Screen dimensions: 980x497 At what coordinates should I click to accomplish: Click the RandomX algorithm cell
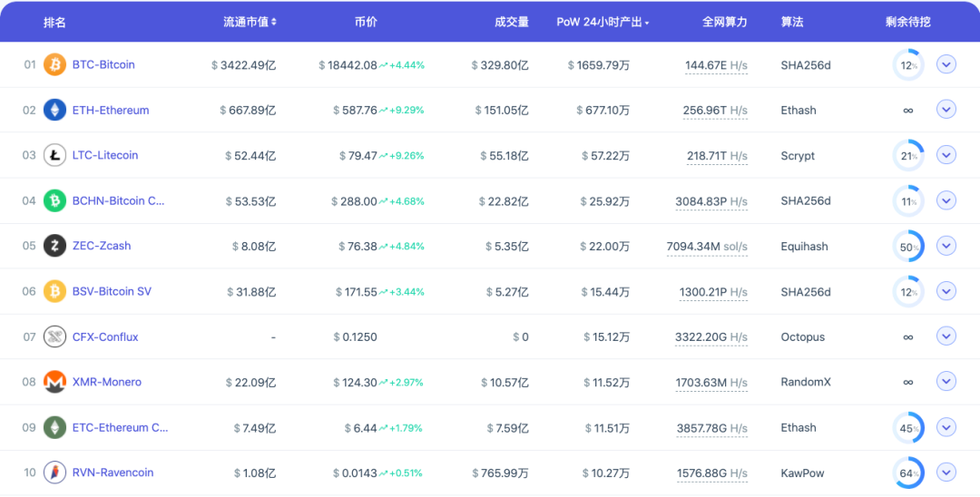tap(806, 382)
